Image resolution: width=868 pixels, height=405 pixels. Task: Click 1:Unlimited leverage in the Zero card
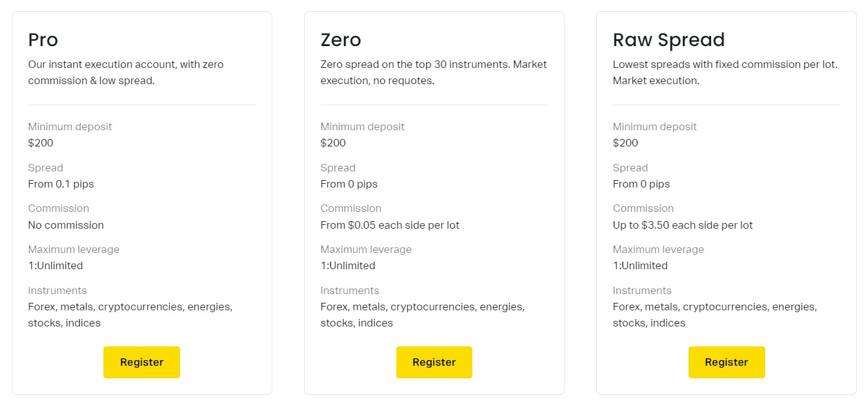tap(348, 265)
